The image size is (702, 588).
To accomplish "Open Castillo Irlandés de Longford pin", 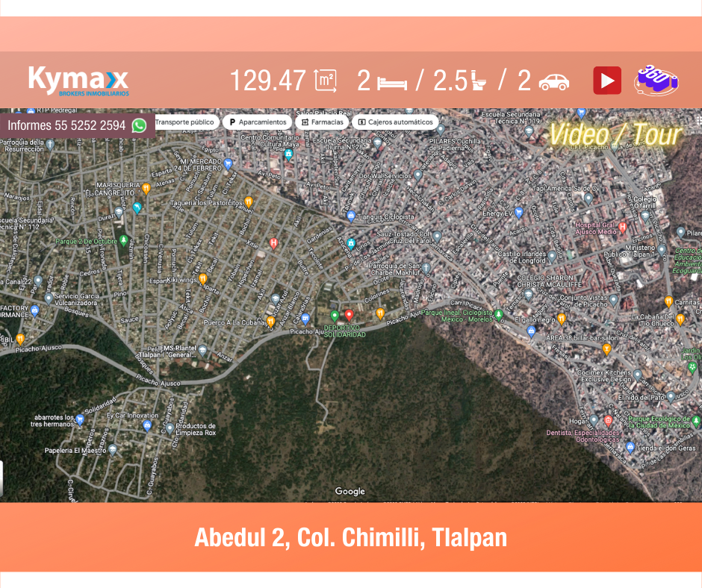I will 552,256.
